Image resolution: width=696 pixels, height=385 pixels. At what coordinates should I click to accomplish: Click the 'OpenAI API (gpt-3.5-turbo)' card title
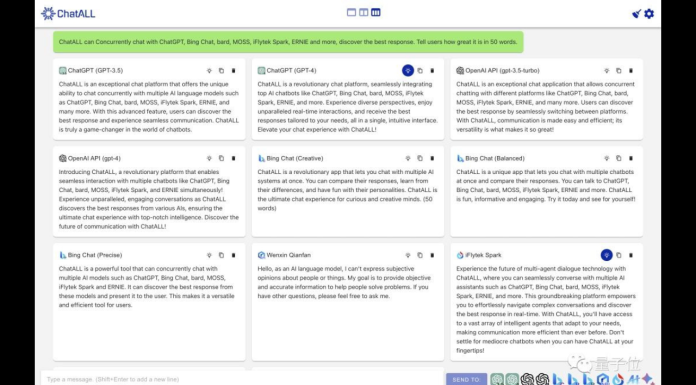click(502, 71)
